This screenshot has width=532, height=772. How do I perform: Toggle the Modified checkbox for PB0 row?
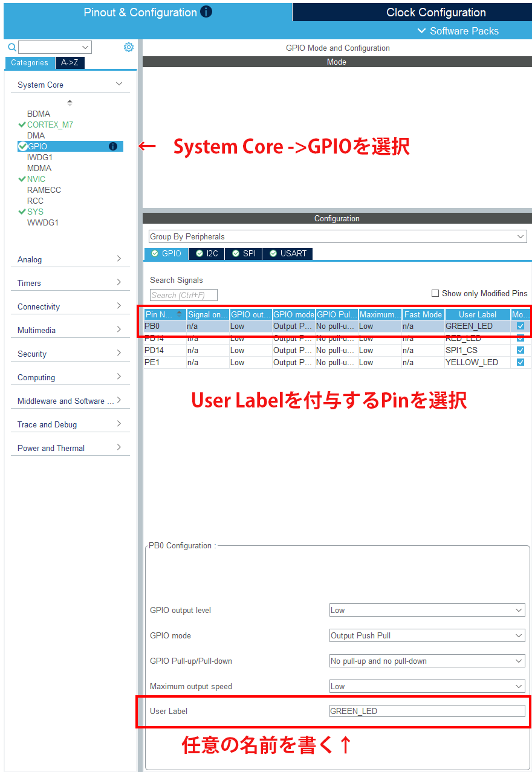521,326
